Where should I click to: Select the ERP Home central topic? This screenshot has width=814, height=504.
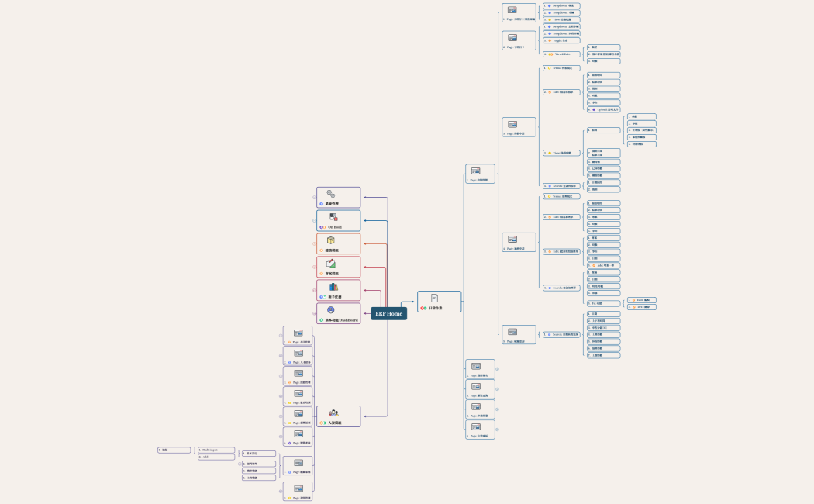tap(388, 313)
